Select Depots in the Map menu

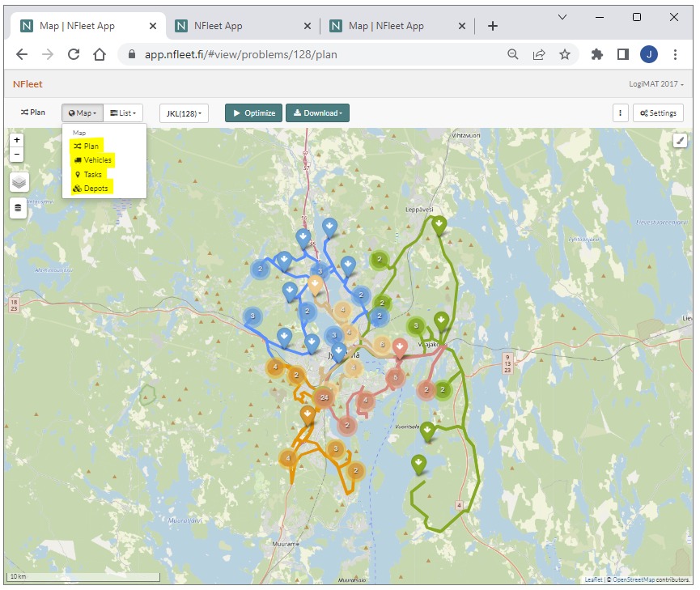(x=91, y=189)
